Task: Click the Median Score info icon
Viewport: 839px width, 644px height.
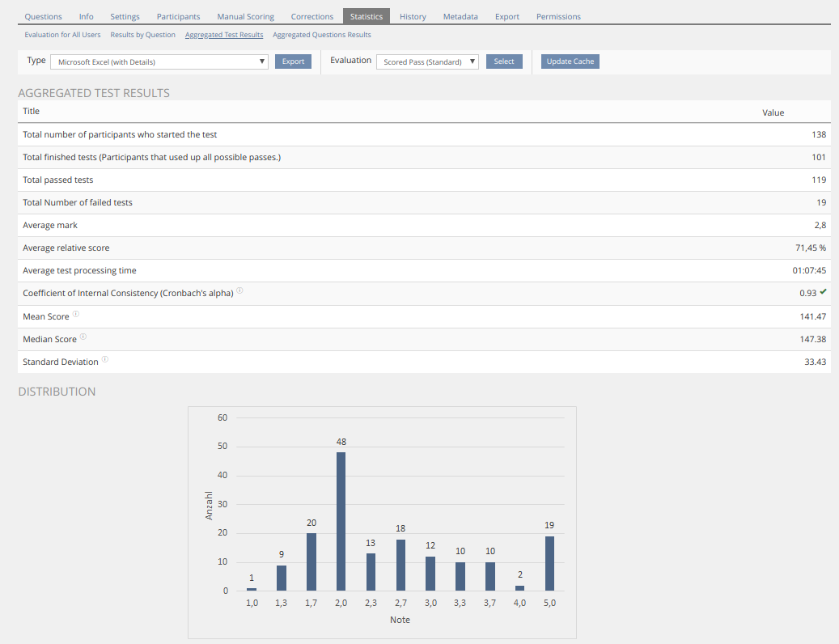Action: [x=83, y=337]
